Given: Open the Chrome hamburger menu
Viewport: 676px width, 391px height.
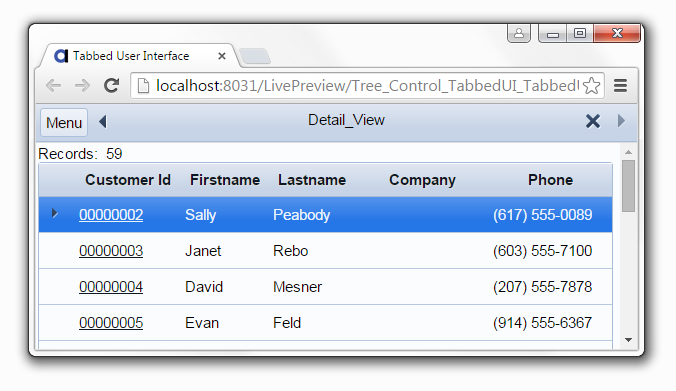Looking at the screenshot, I should [620, 85].
